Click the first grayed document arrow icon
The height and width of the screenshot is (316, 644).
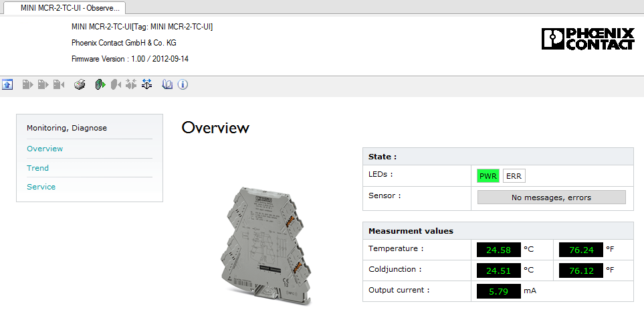pyautogui.click(x=27, y=84)
